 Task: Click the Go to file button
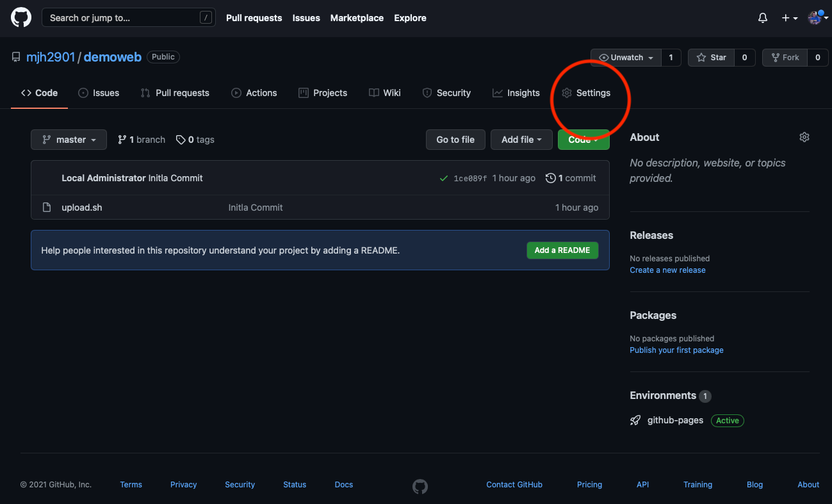(x=455, y=140)
